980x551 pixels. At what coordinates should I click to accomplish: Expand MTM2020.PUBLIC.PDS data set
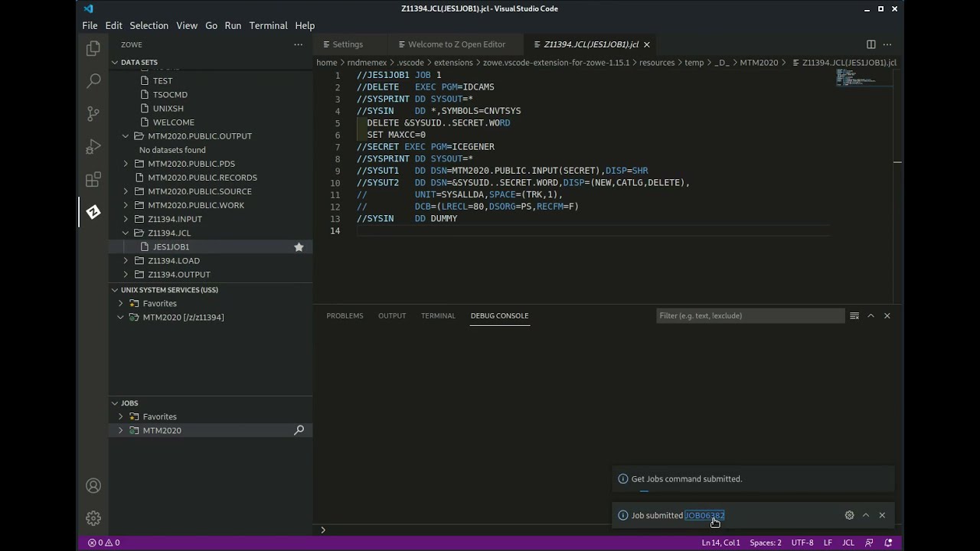pyautogui.click(x=126, y=164)
